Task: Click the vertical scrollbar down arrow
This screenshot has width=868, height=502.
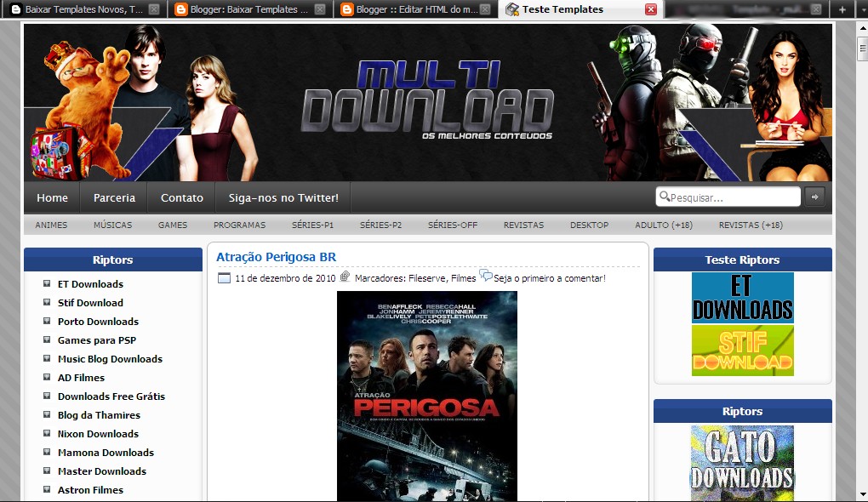Action: tap(862, 493)
